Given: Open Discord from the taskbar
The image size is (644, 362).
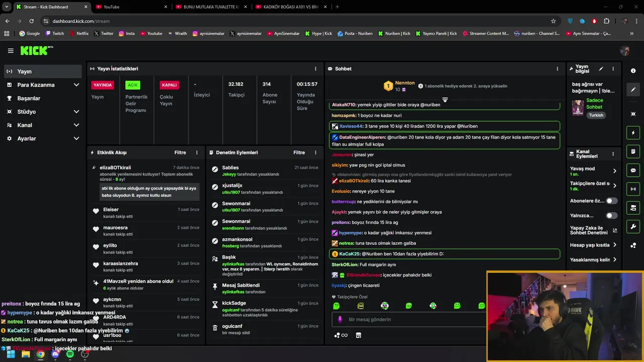Looking at the screenshot, I should click(55, 354).
